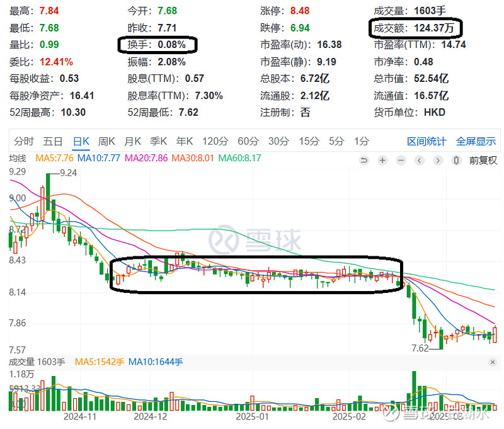Shift chart earlier with left arrow icon
Image resolution: width=504 pixels, height=429 pixels.
tap(419, 160)
